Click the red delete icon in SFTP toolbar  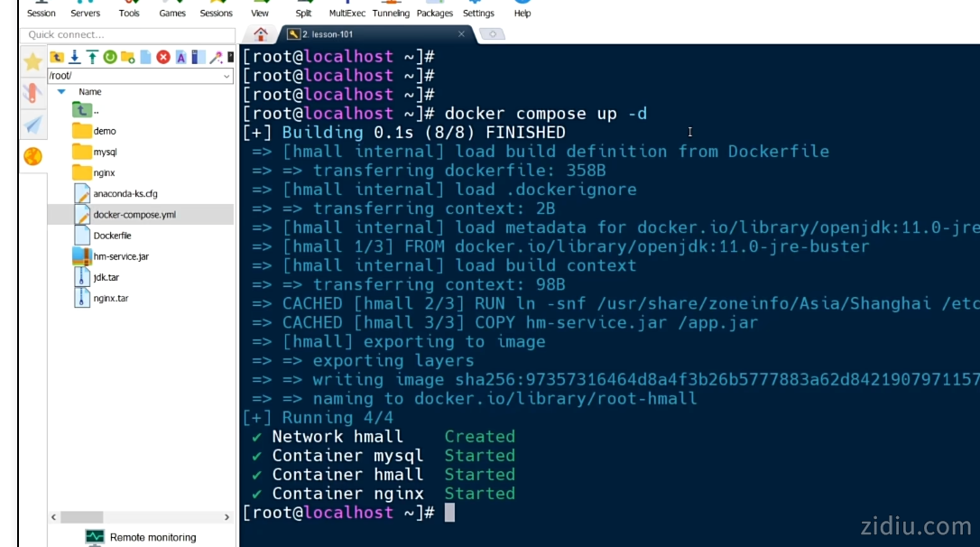click(163, 57)
